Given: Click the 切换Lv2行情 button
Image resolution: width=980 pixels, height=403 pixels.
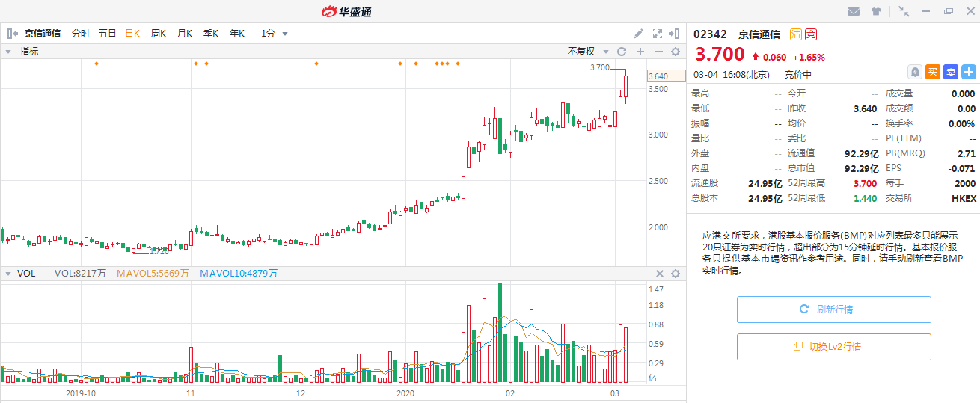Looking at the screenshot, I should 833,347.
